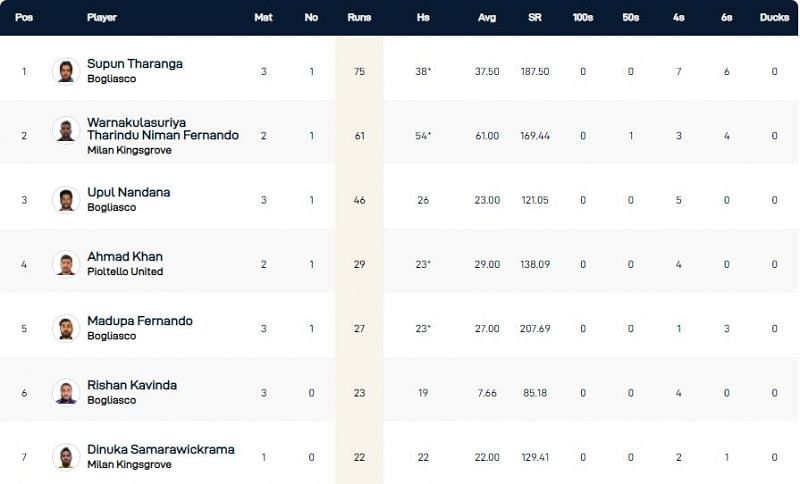Sort table by Runs column header

pyautogui.click(x=359, y=18)
